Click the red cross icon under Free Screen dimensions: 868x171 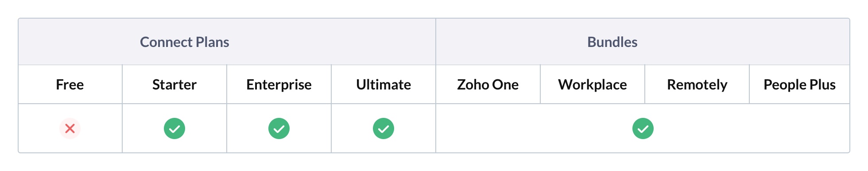point(70,128)
